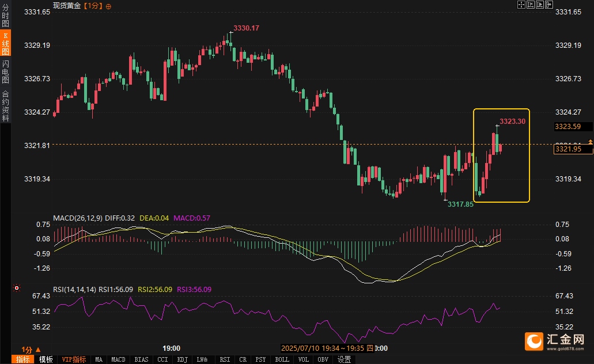Click the chart jump-to-start icon

(x=531, y=5)
